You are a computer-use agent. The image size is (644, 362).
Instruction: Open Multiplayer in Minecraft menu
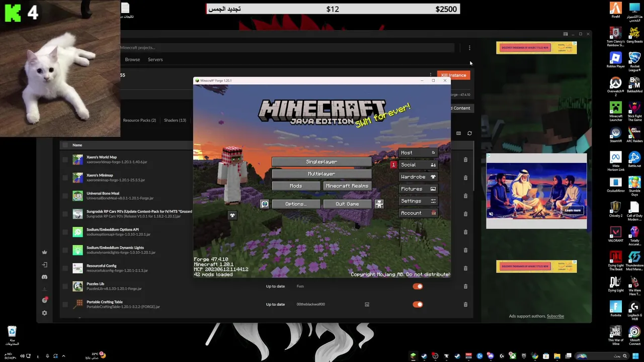(321, 174)
